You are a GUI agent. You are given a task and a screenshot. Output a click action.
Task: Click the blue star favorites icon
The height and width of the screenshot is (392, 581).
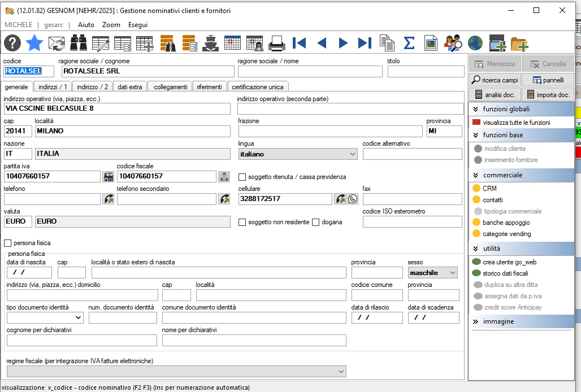pyautogui.click(x=34, y=43)
